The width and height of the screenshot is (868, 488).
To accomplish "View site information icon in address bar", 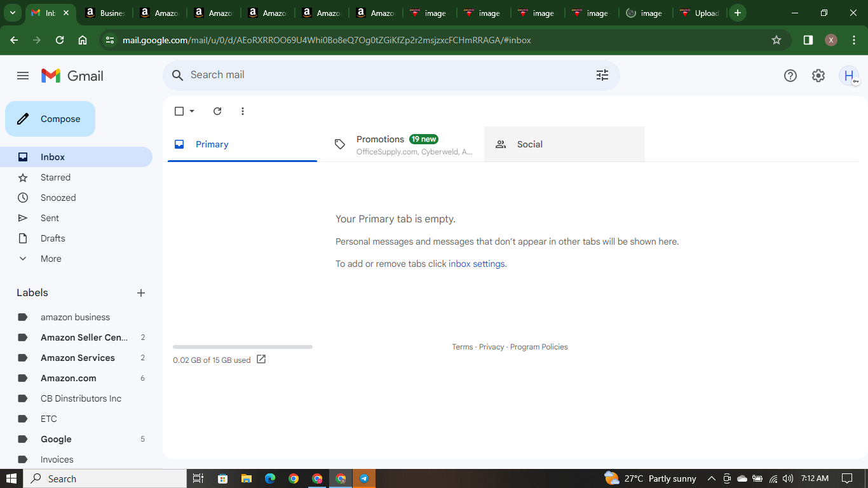I will click(110, 40).
